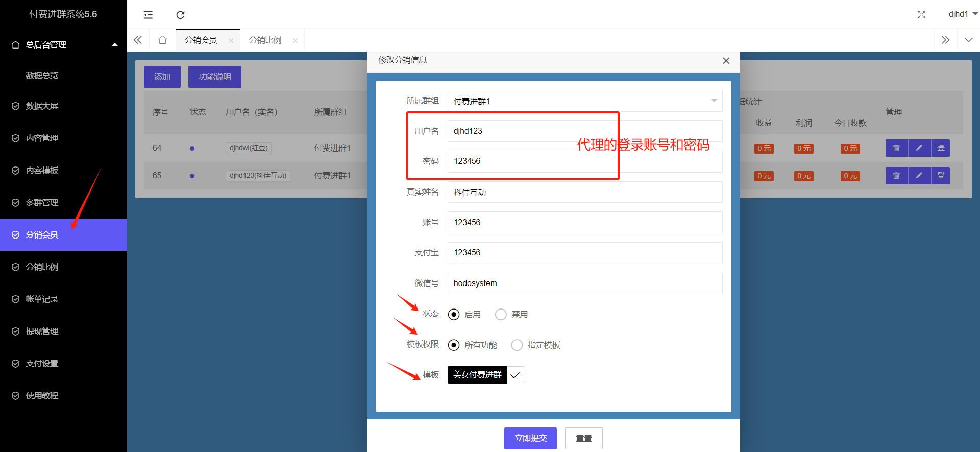
Task: Click the shield icon beside 使用教程
Action: [15, 396]
